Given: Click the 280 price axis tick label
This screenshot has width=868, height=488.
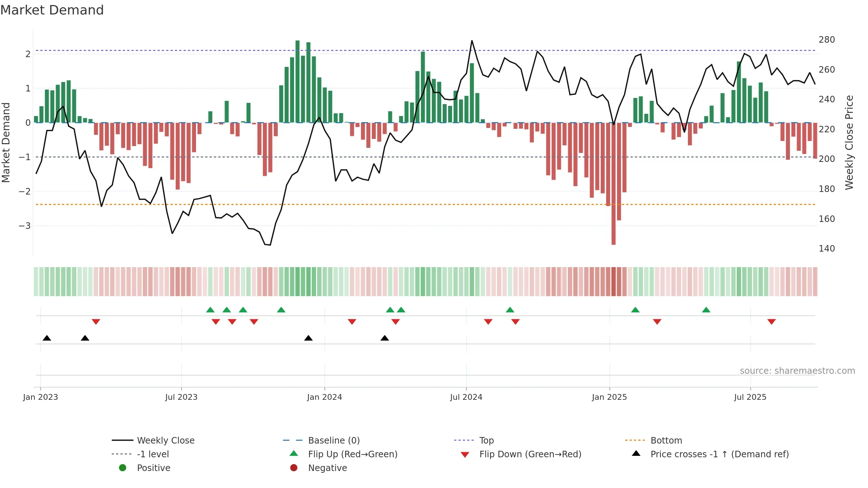Looking at the screenshot, I should click(x=827, y=40).
